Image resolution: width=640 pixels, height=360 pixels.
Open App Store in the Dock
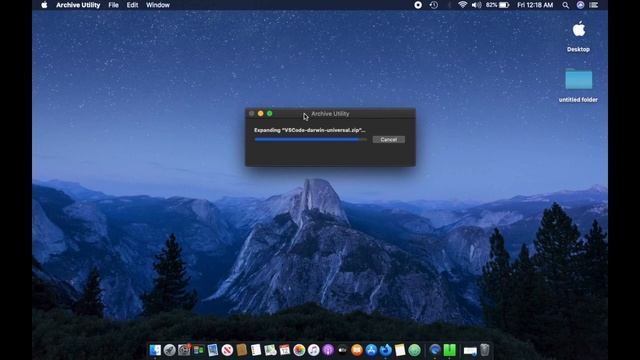pos(371,350)
